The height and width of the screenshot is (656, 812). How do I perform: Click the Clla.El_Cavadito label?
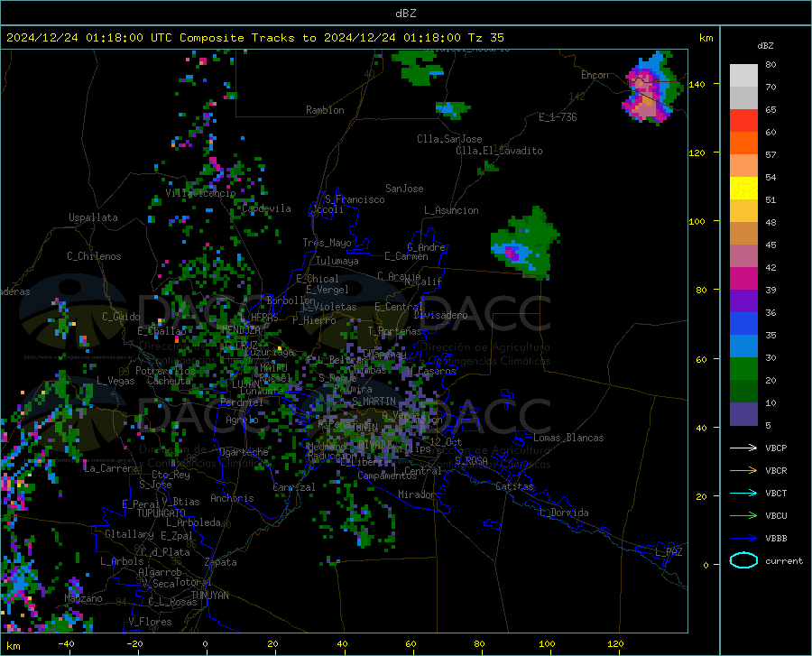499,151
